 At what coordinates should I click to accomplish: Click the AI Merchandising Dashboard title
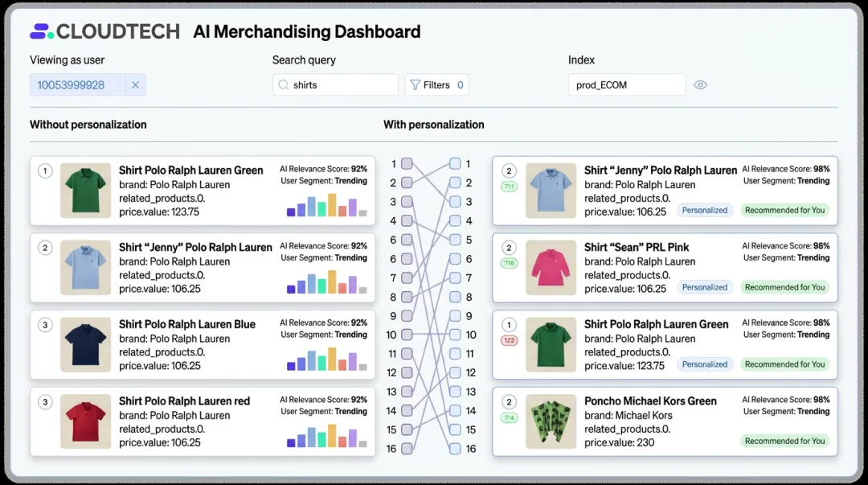(307, 31)
